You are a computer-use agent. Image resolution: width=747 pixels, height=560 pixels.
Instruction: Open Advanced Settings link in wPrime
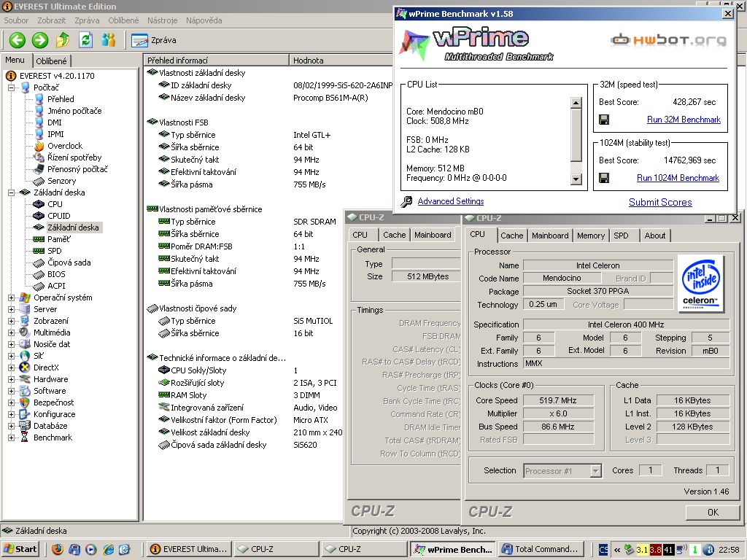(451, 201)
